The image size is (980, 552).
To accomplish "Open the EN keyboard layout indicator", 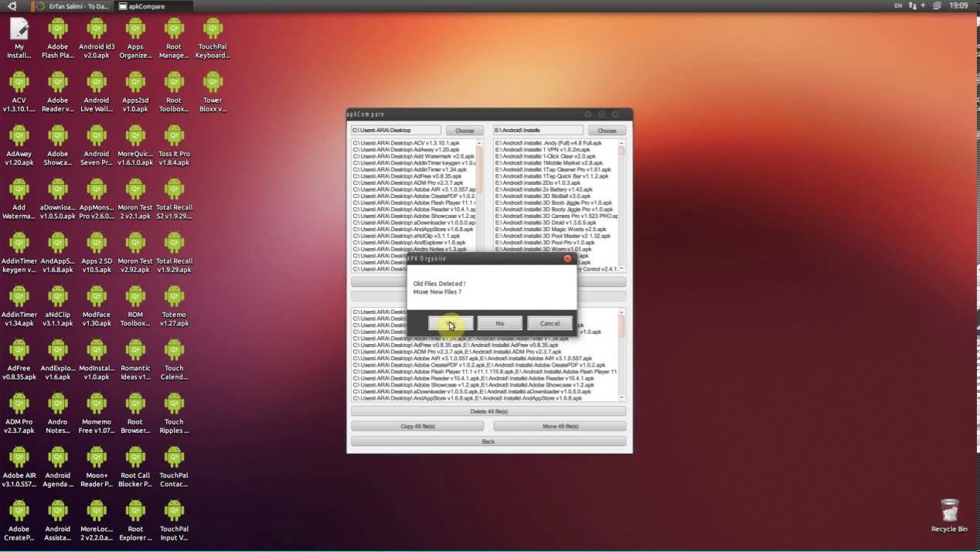I will pos(897,5).
